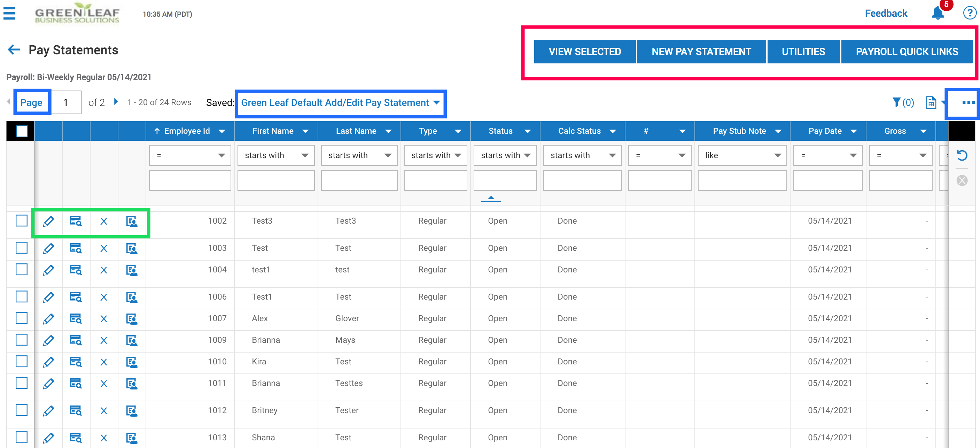Open the Status column header menu

tap(527, 131)
